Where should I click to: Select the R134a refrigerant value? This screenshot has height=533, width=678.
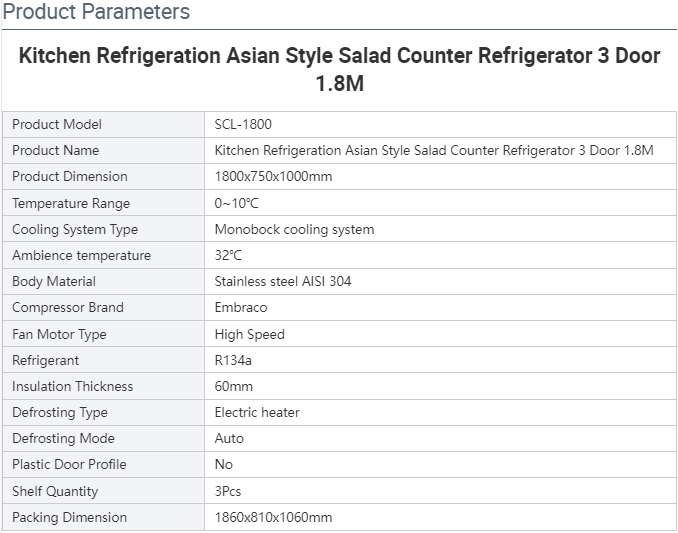233,361
